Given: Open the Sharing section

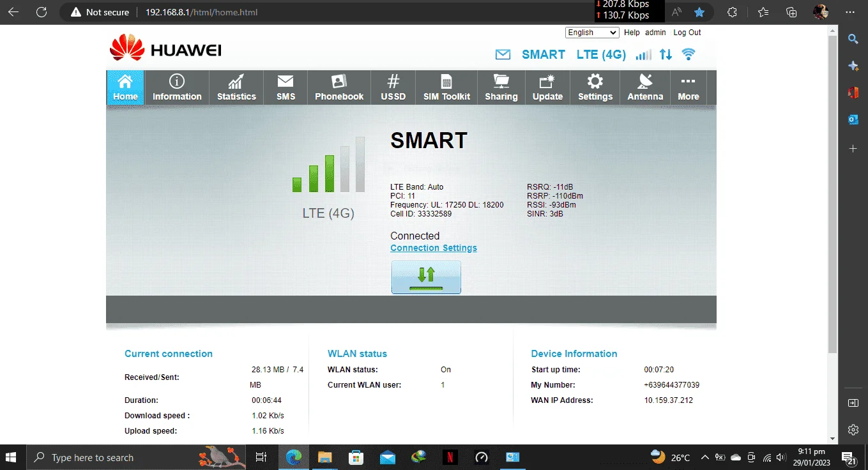Looking at the screenshot, I should point(501,87).
